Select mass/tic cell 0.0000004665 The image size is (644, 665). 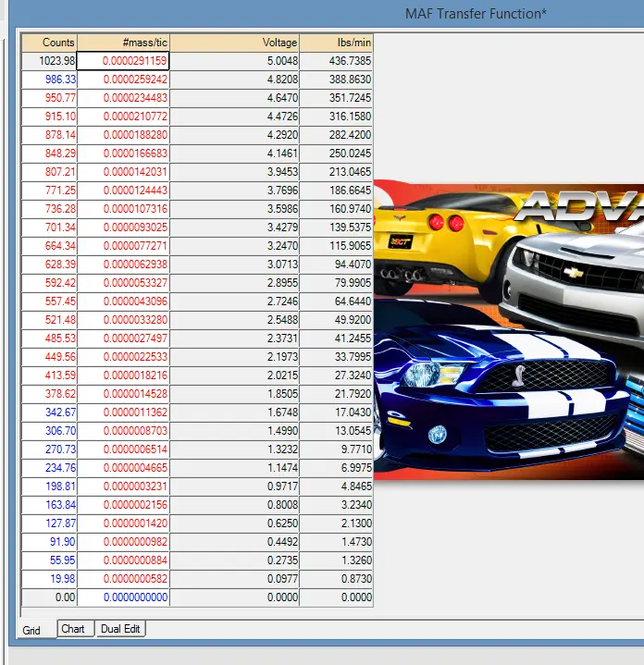coord(123,469)
